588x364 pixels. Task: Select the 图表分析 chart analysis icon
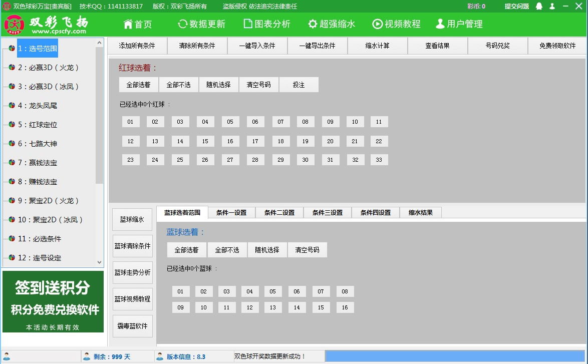tap(247, 24)
